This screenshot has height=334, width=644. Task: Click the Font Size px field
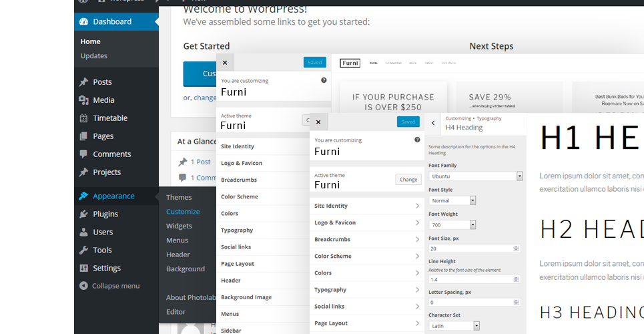(x=474, y=248)
